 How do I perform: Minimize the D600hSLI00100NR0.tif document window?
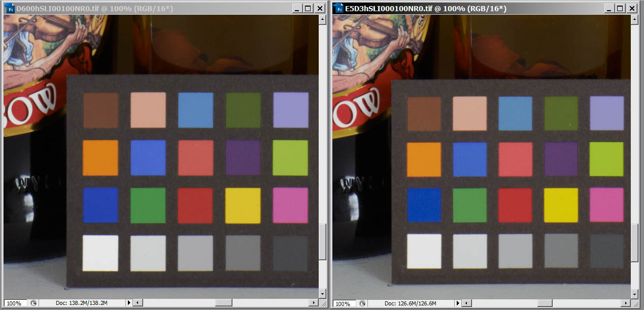tap(297, 9)
